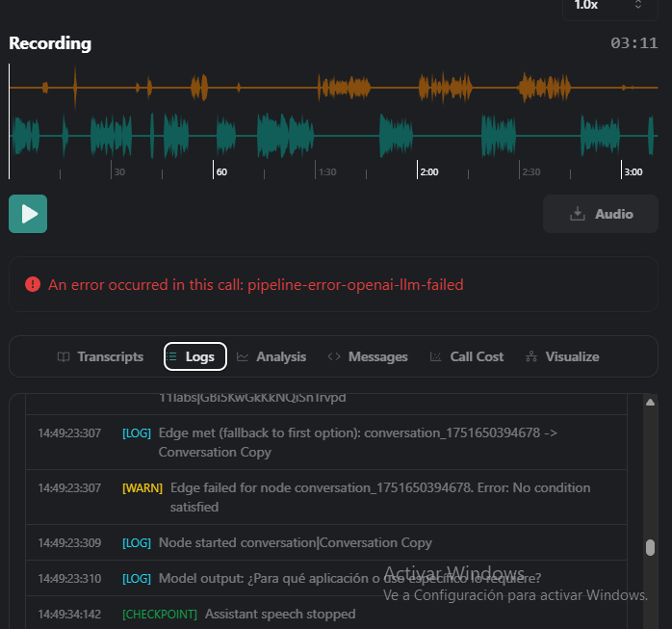Screen dimensions: 672x629
Task: Switch to the Messages tab
Action: tap(368, 356)
